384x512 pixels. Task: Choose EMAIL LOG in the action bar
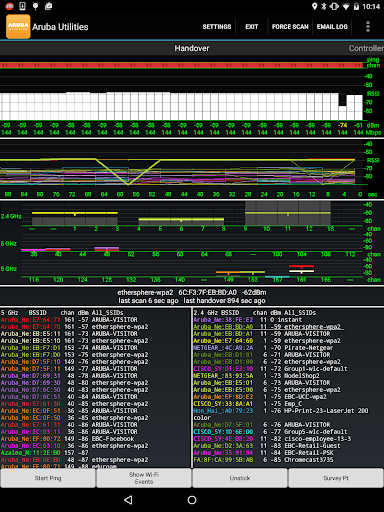pos(332,27)
